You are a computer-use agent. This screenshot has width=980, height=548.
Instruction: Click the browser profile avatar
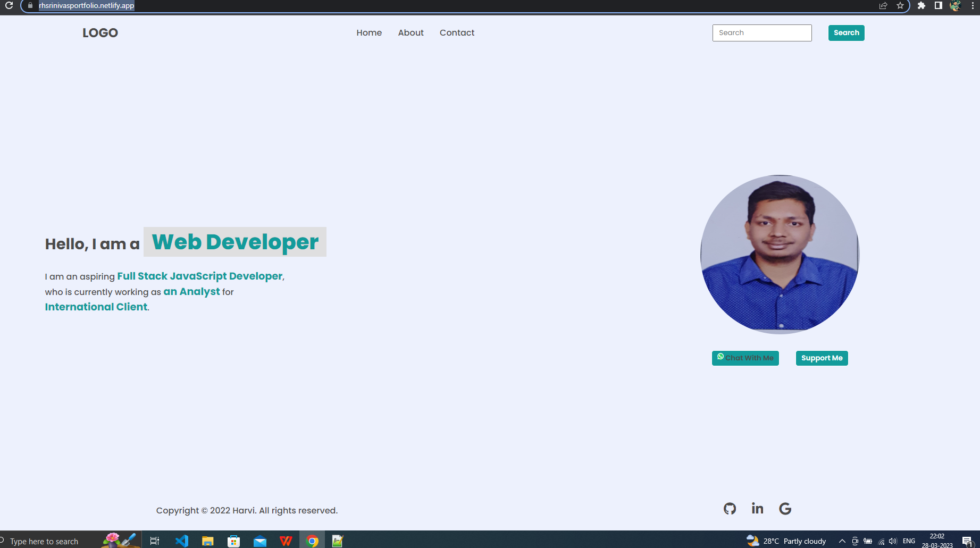coord(955,6)
